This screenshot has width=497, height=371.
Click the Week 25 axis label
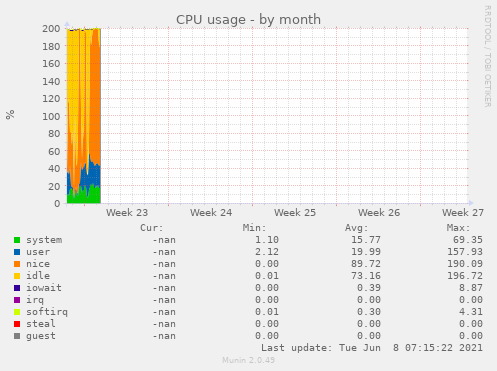(295, 213)
